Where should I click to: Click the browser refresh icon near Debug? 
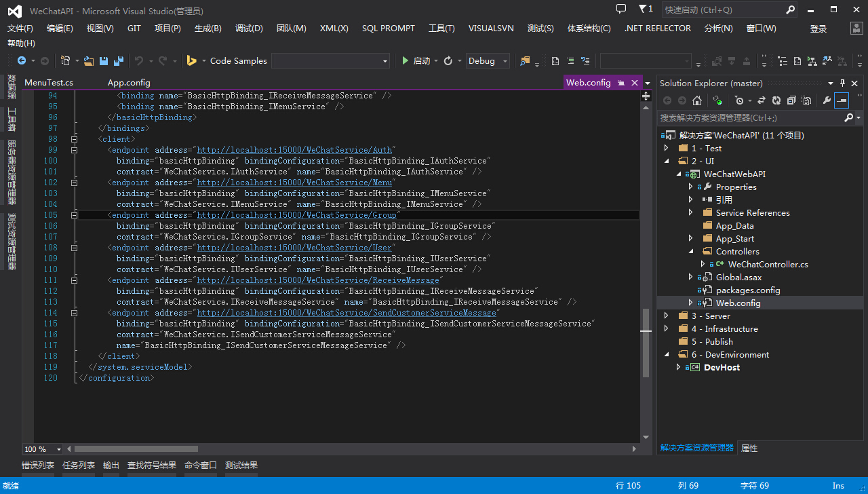pyautogui.click(x=448, y=60)
